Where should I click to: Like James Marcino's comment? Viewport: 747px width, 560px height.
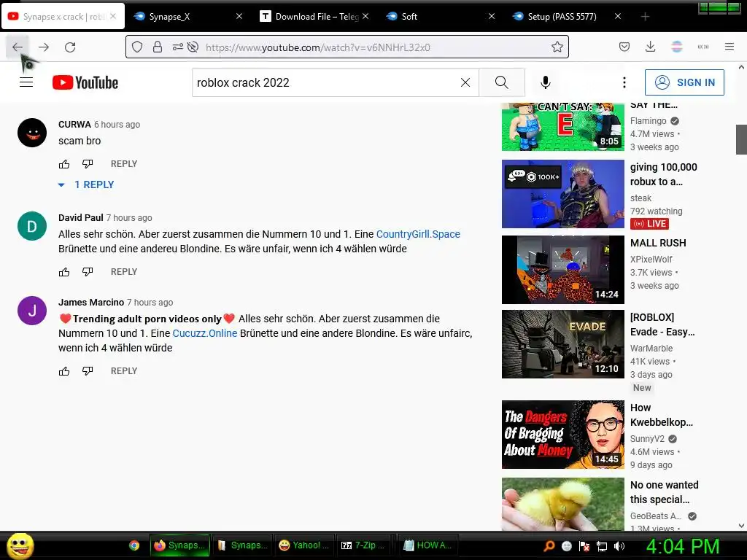[x=64, y=371]
